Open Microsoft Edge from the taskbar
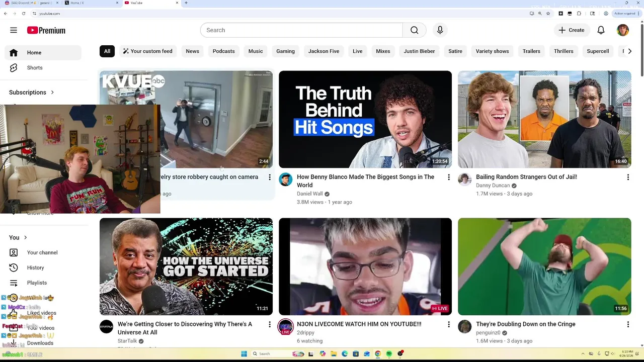Viewport: 644px width, 362px height. (345, 354)
